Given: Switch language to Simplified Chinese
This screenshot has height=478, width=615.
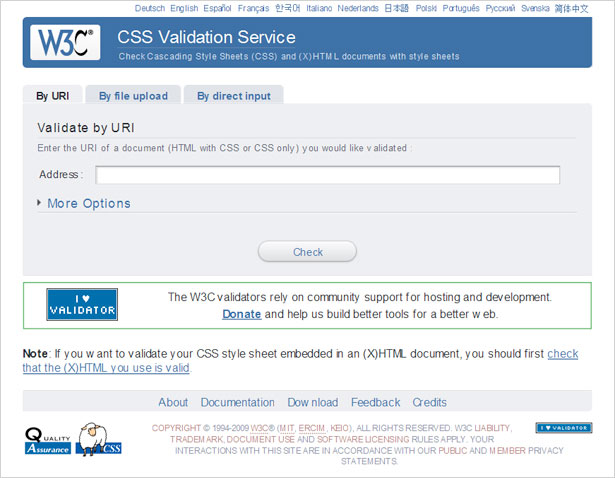Looking at the screenshot, I should click(571, 8).
